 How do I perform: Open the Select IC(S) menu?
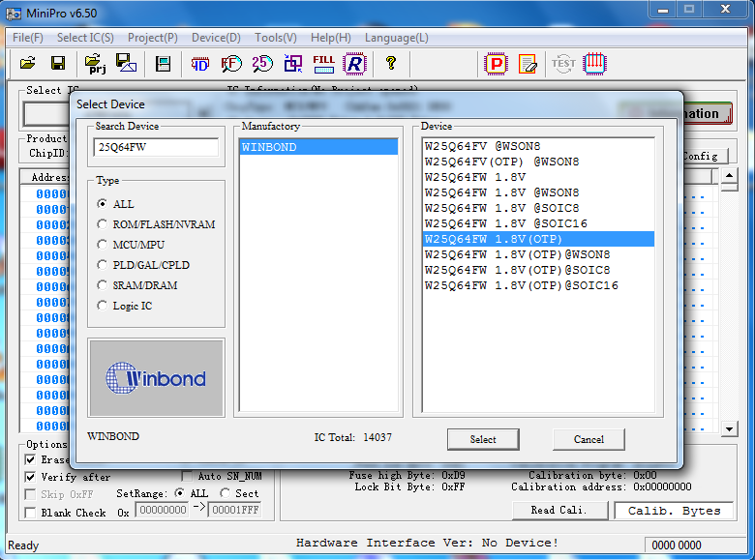point(85,38)
